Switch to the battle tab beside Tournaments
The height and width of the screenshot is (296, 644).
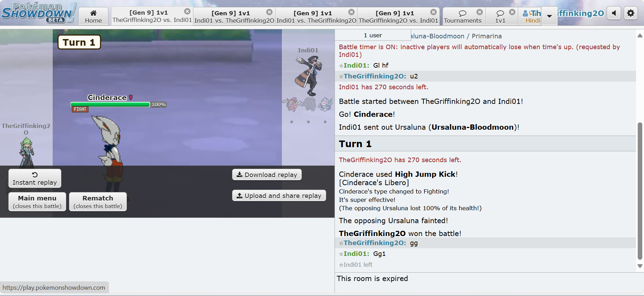[x=398, y=16]
